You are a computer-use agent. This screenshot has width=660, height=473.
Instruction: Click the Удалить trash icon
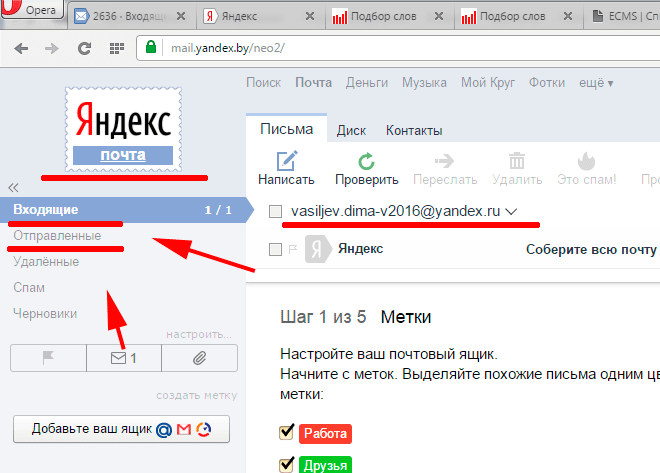coord(517,160)
